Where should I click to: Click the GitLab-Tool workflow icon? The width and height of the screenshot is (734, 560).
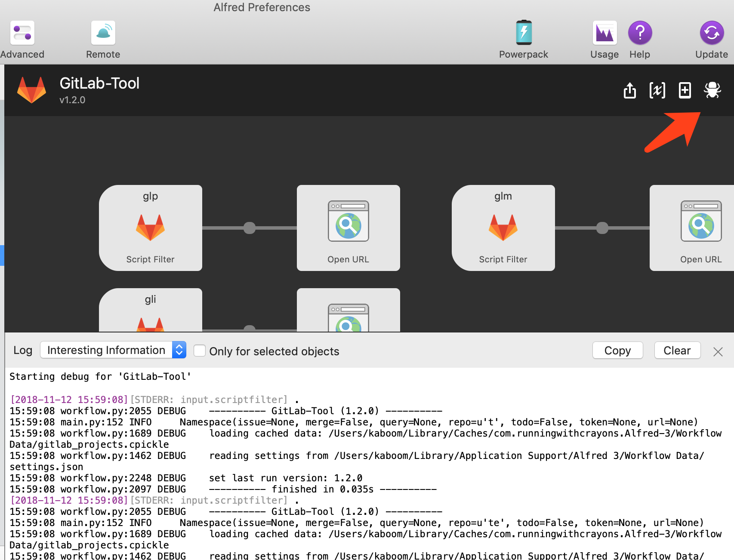[31, 89]
